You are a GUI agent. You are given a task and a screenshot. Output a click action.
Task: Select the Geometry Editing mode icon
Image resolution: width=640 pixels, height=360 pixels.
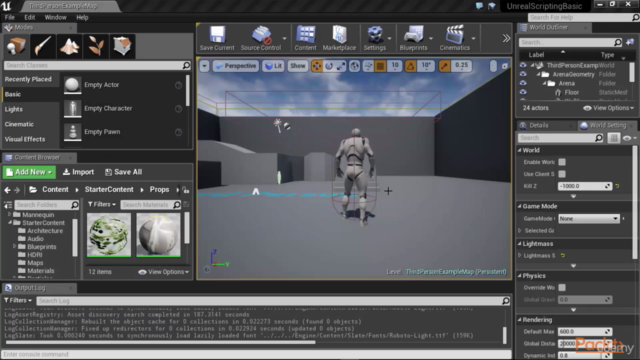(122, 46)
